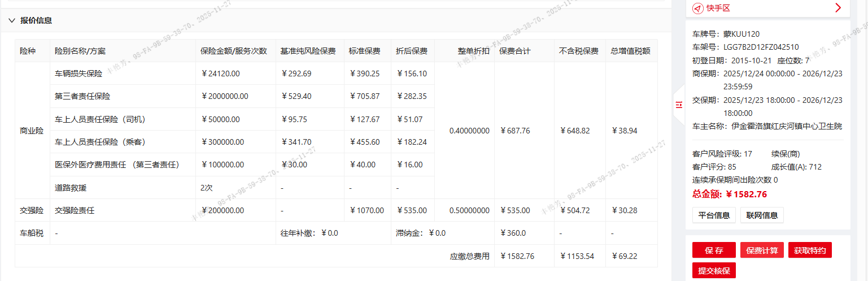
Task: Click the 交强险责任 row label
Action: point(75,210)
